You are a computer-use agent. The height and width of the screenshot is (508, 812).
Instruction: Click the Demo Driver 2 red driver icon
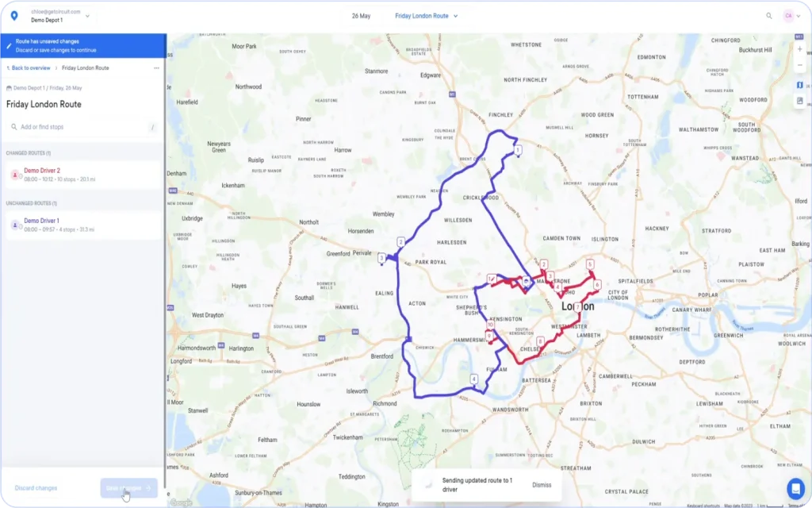pos(15,175)
